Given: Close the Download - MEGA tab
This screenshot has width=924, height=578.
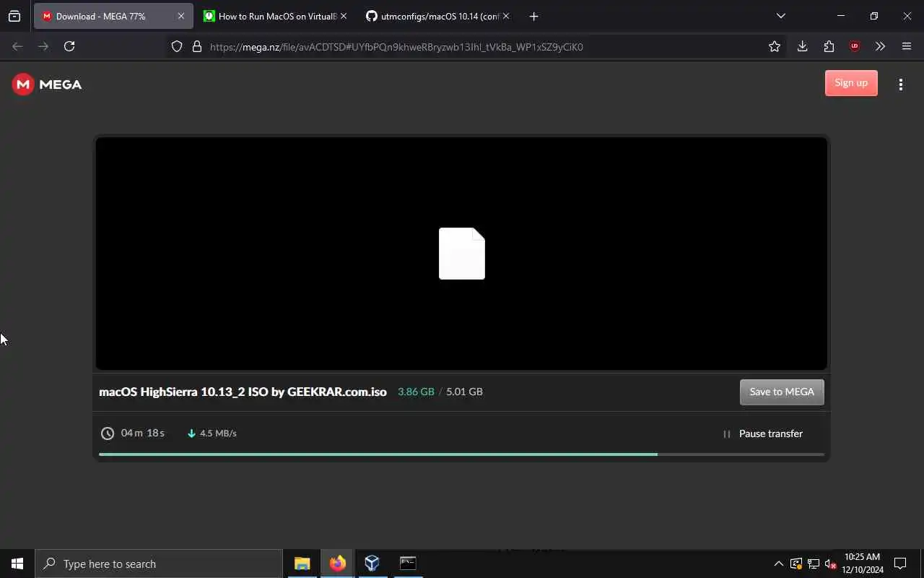Looking at the screenshot, I should pos(181,16).
